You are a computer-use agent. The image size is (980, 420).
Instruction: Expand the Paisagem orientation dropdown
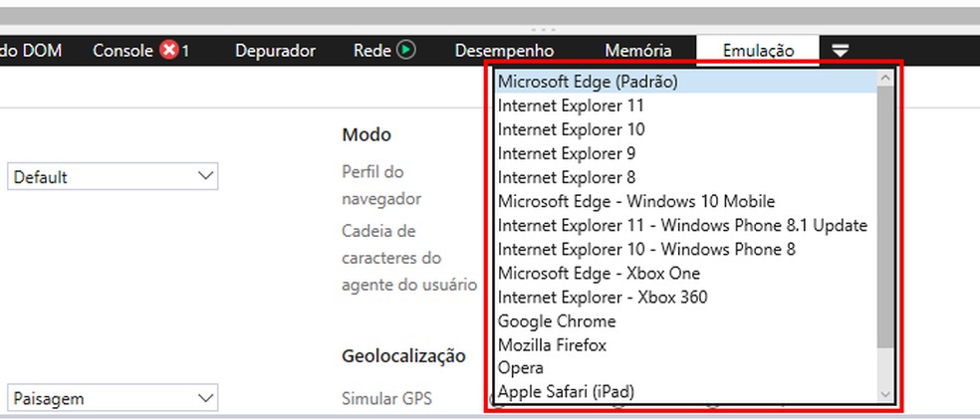113,398
